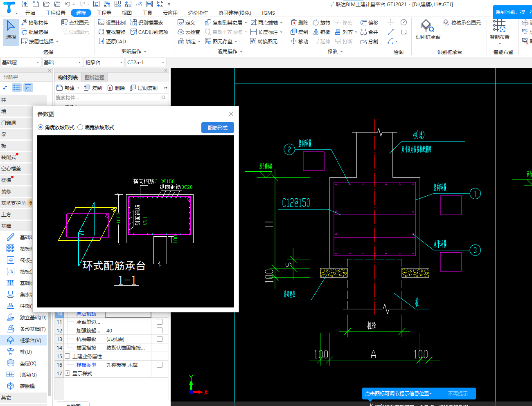This screenshot has width=532, height=406.
Task: Click 不再提示 link in tooltip
Action: click(x=458, y=394)
